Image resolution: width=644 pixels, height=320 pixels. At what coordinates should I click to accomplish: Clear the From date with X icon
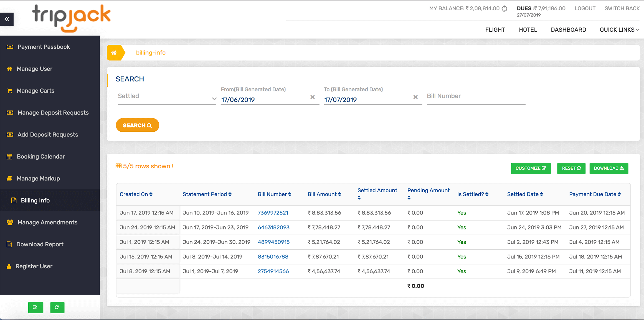point(312,97)
